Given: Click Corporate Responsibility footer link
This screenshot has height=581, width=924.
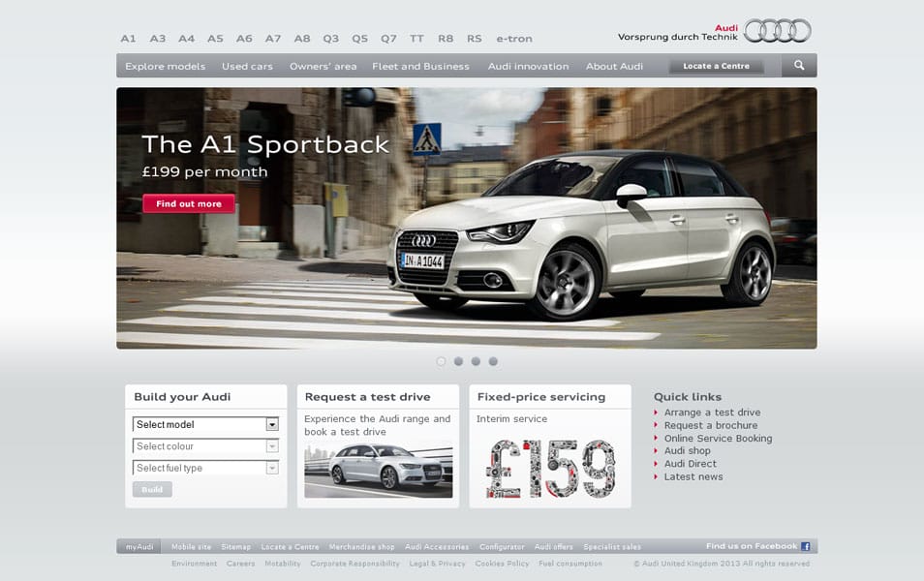Looking at the screenshot, I should click(x=354, y=564).
